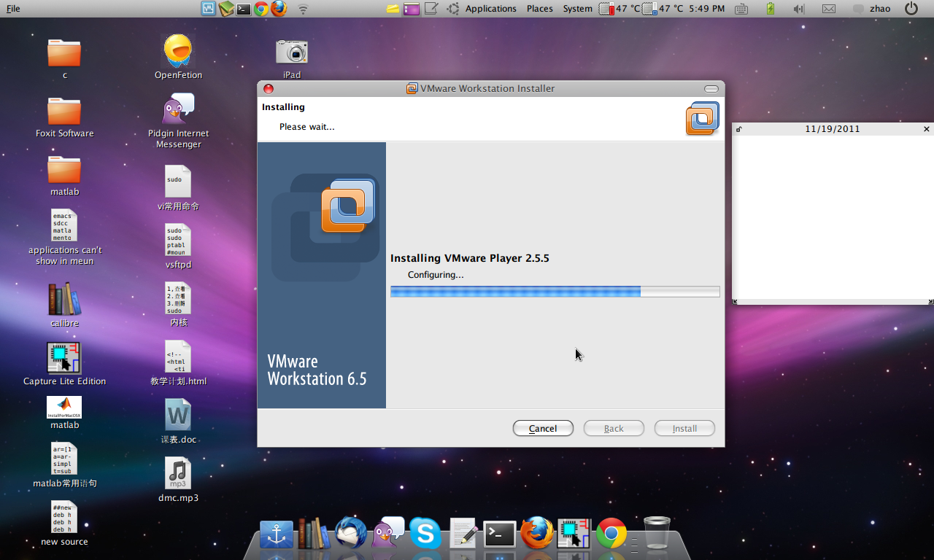Click the lock icon on the sticky note
The width and height of the screenshot is (934, 560).
pyautogui.click(x=738, y=129)
